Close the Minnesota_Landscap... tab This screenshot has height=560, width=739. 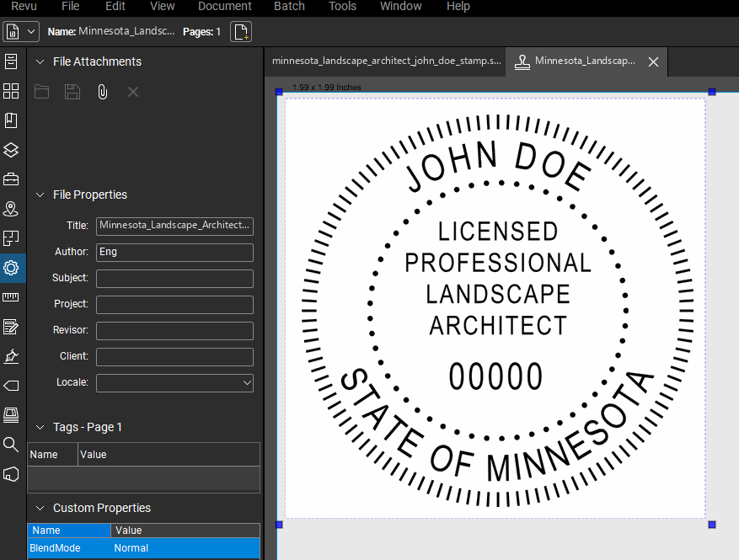point(653,61)
